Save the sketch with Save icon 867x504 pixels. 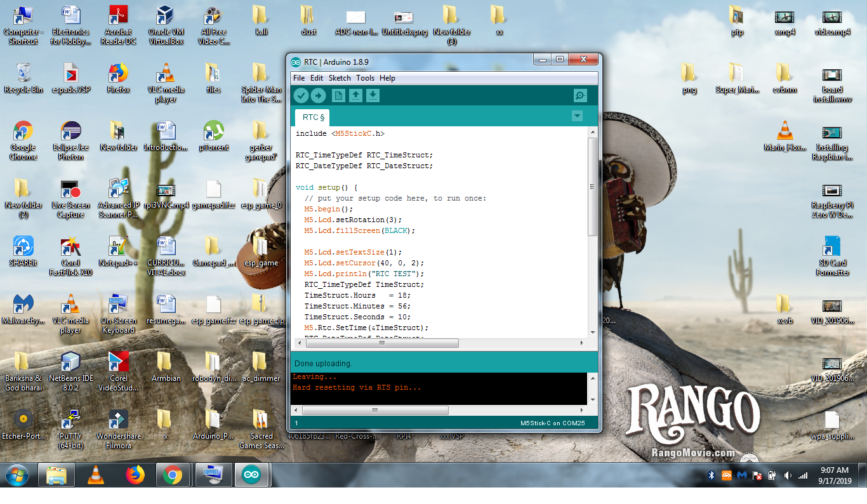click(x=373, y=95)
